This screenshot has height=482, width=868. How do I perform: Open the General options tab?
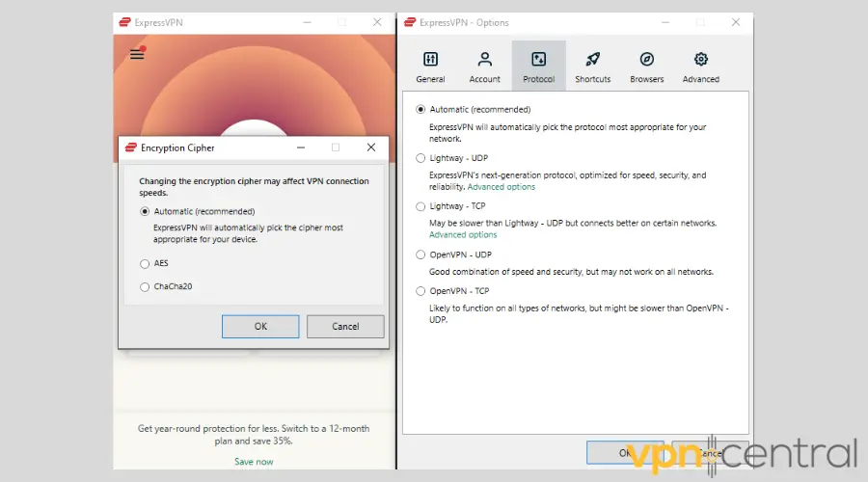[430, 67]
